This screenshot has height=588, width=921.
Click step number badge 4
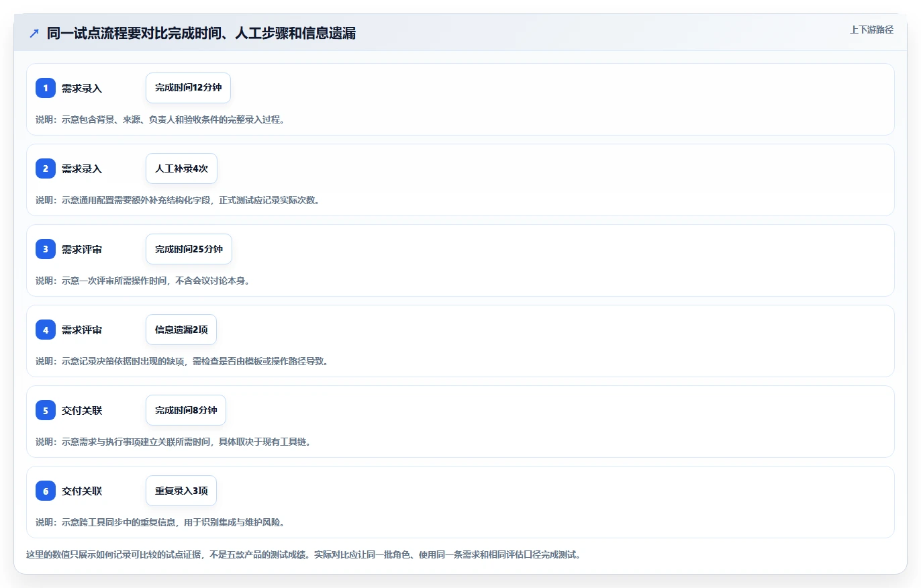(x=46, y=330)
